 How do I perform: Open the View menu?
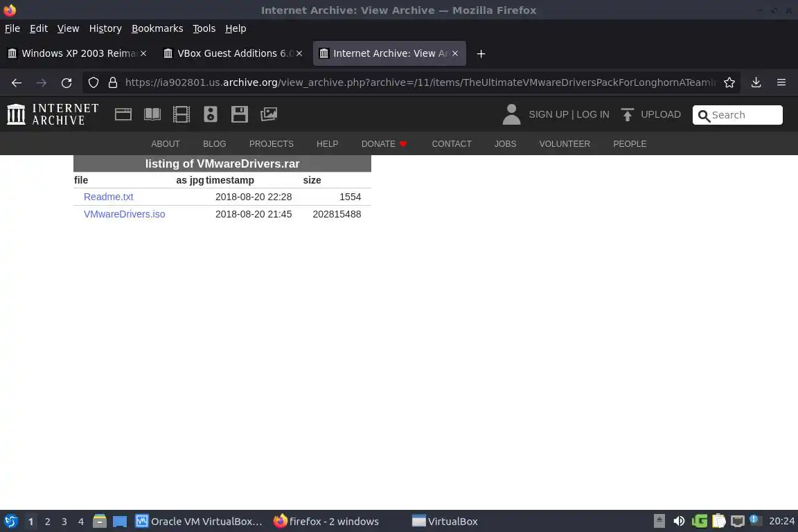coord(68,28)
